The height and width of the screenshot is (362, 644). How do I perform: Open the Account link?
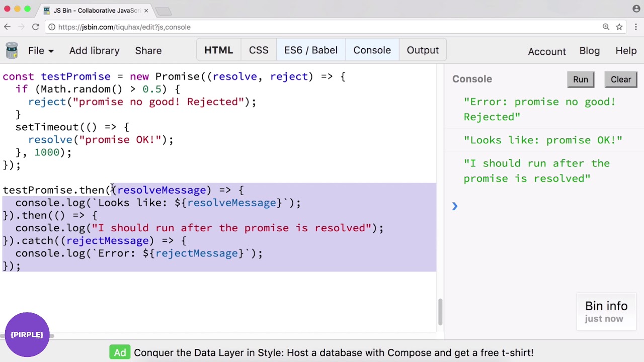pos(547,51)
